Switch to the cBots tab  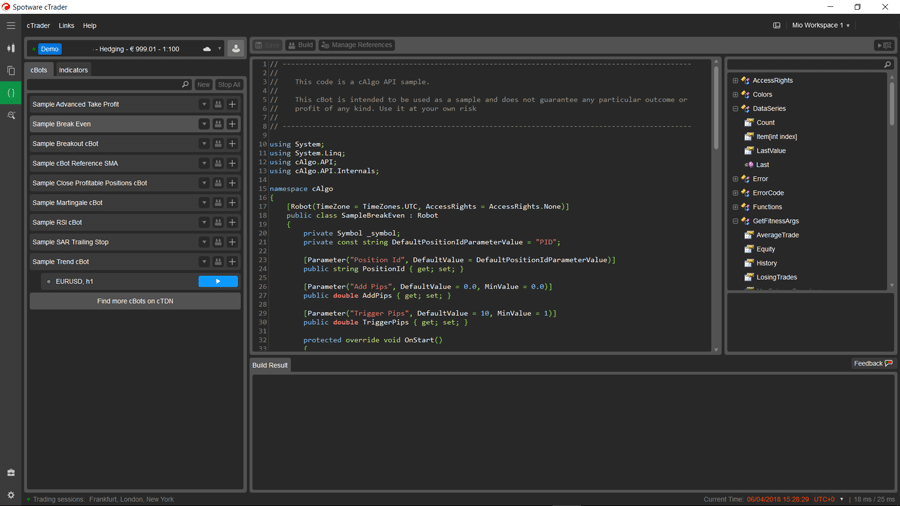(x=39, y=70)
